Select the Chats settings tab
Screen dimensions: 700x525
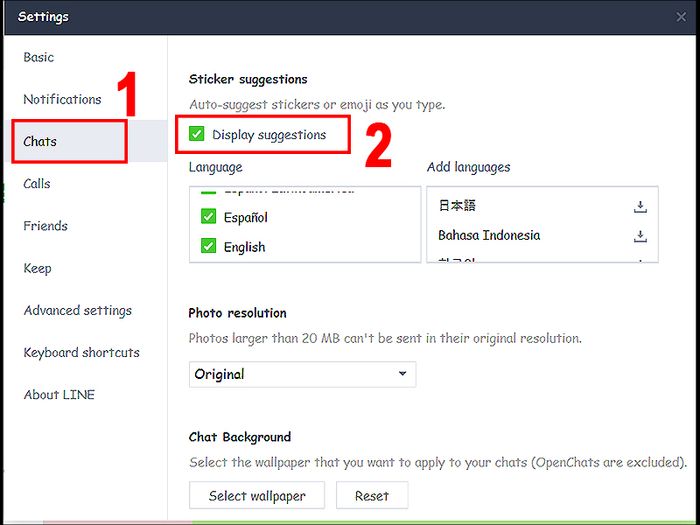(x=41, y=142)
